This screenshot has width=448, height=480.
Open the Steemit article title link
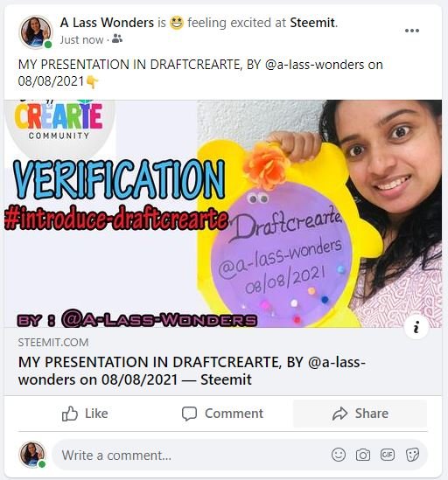coord(192,371)
